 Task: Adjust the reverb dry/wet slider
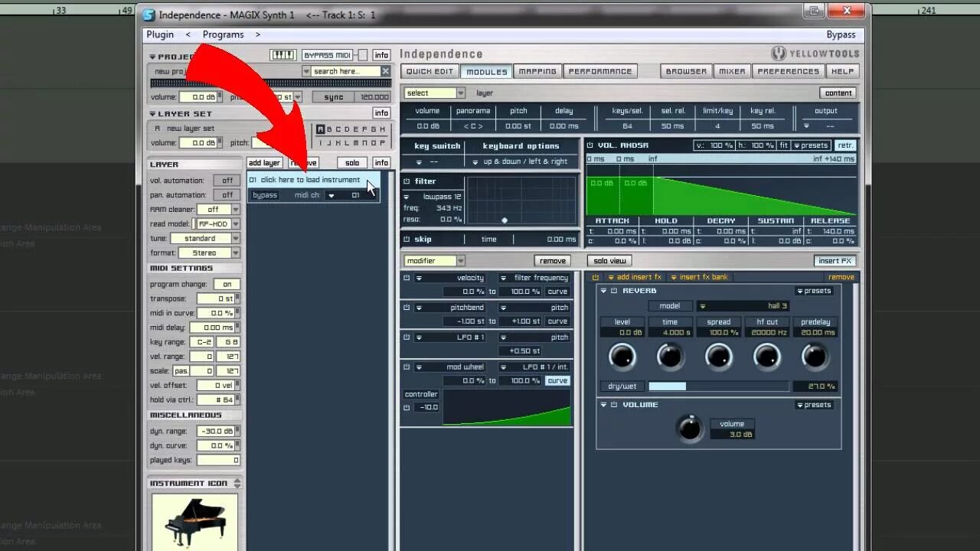(x=718, y=386)
